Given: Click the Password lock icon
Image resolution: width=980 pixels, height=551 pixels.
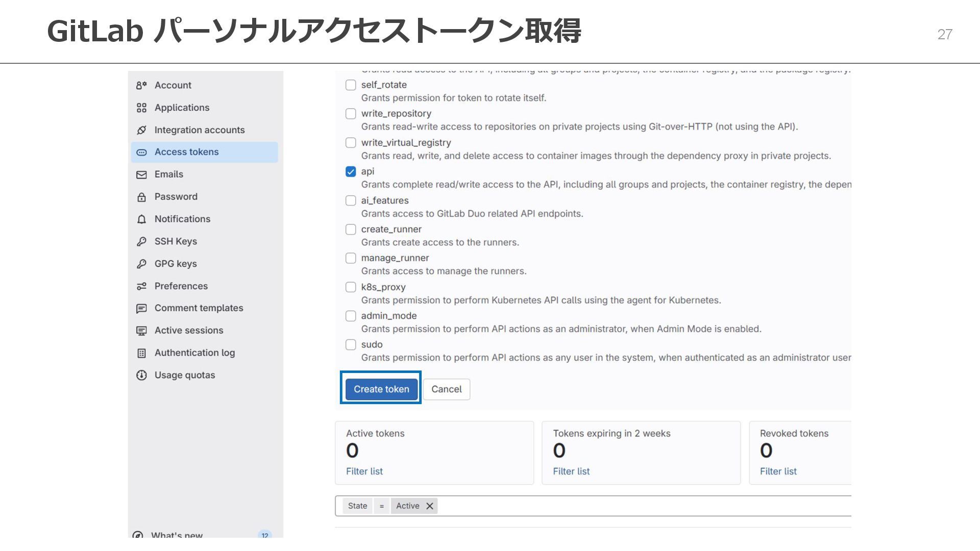Looking at the screenshot, I should [141, 197].
